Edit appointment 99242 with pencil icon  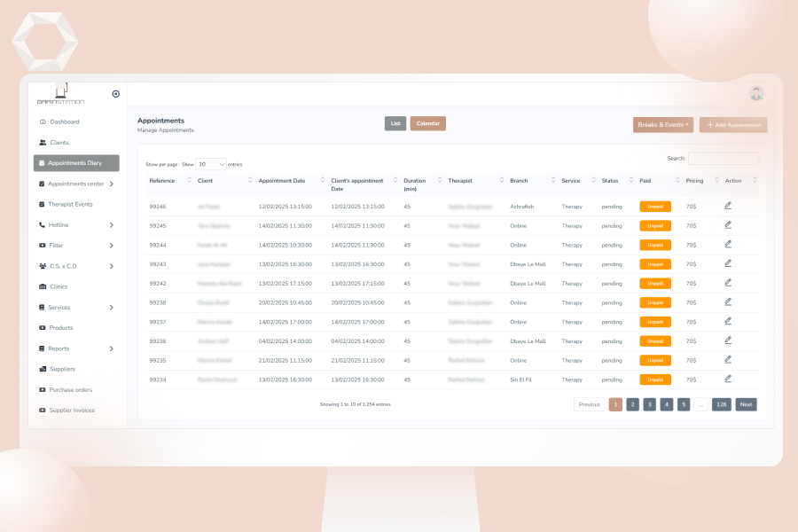click(x=728, y=283)
